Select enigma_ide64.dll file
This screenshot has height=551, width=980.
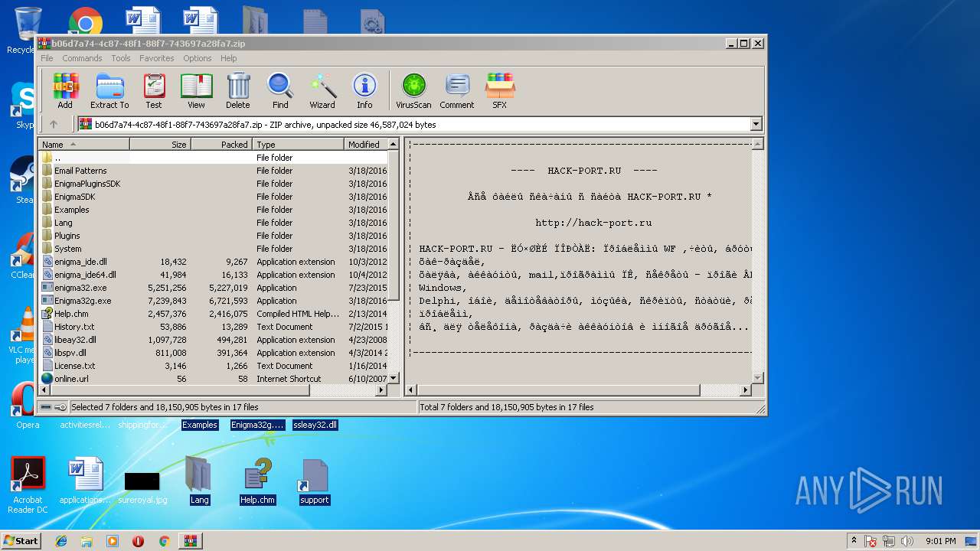[214, 275]
